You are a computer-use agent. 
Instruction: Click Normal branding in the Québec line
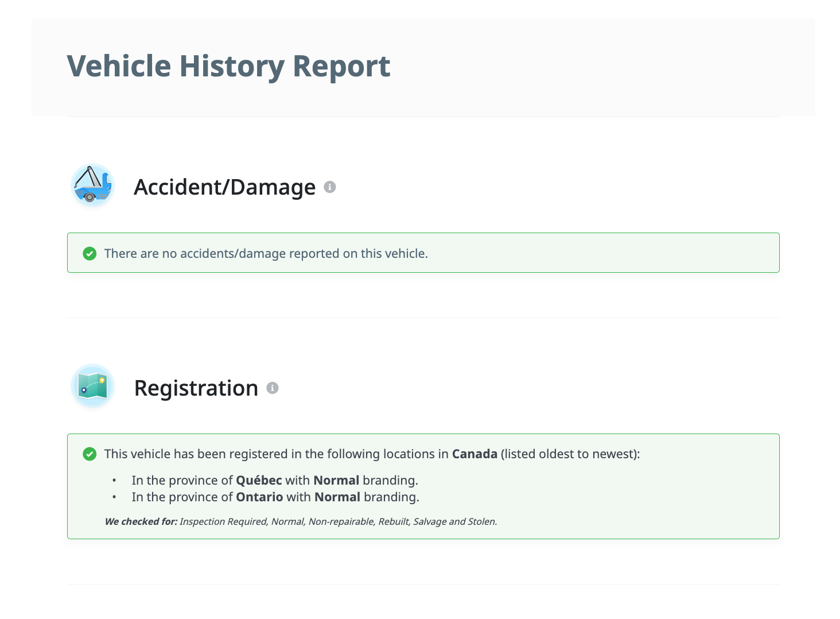click(336, 480)
